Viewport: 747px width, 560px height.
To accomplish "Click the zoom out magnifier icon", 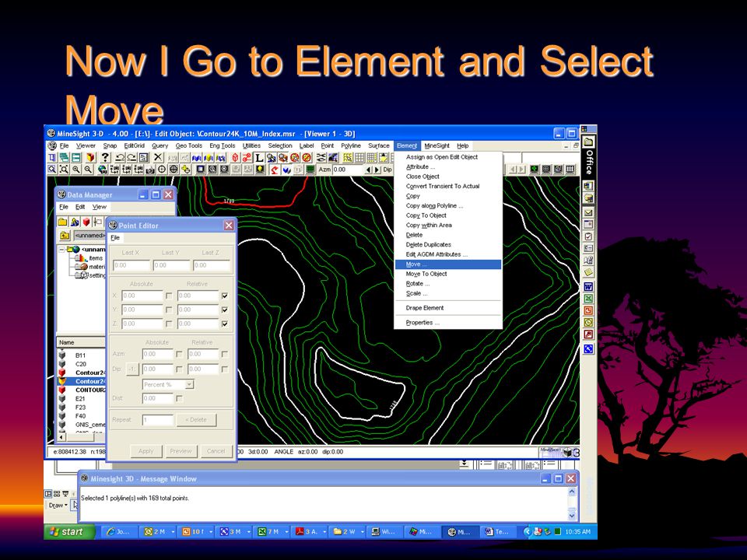I will click(88, 169).
